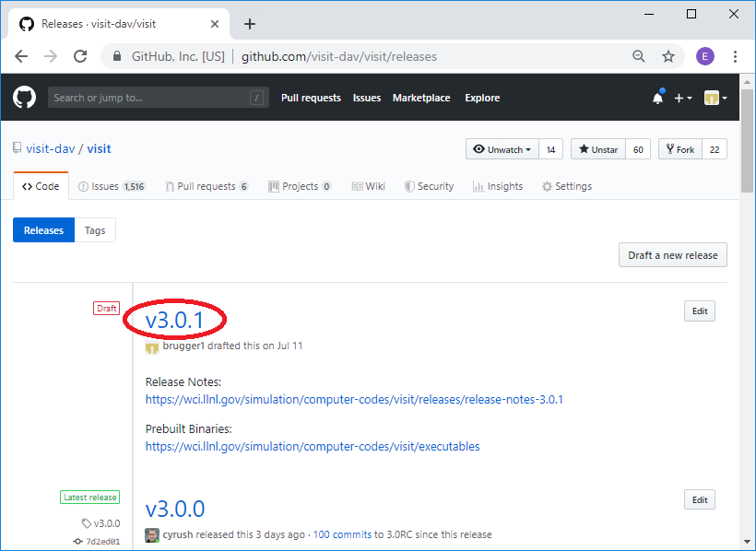Click the scrollbar up arrow
Viewport: 756px width, 551px height.
pos(748,81)
